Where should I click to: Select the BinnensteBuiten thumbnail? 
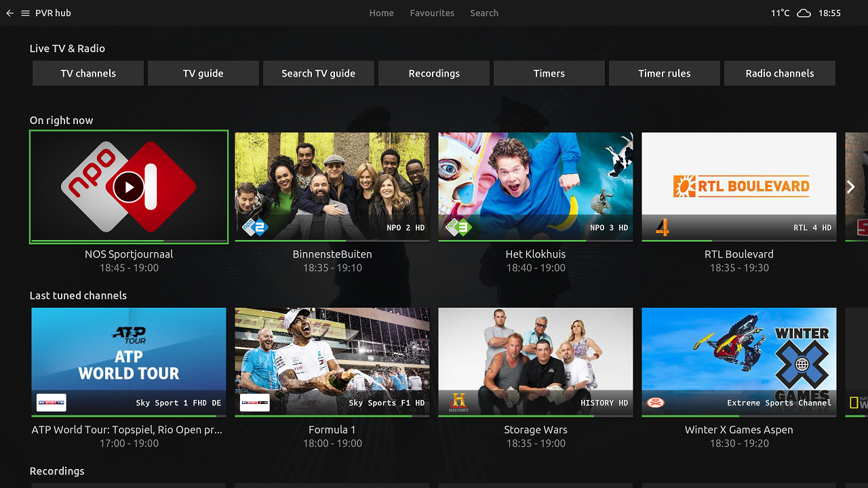click(332, 187)
